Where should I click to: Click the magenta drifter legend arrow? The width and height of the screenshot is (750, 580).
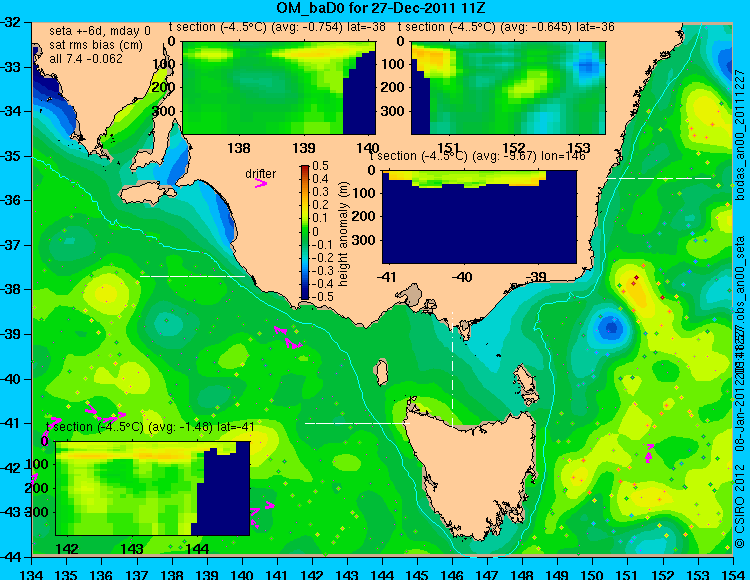coord(261,183)
